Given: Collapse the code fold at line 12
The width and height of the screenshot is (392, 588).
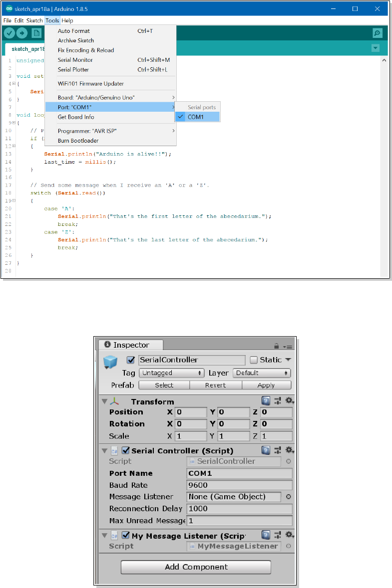Looking at the screenshot, I should (x=14, y=146).
